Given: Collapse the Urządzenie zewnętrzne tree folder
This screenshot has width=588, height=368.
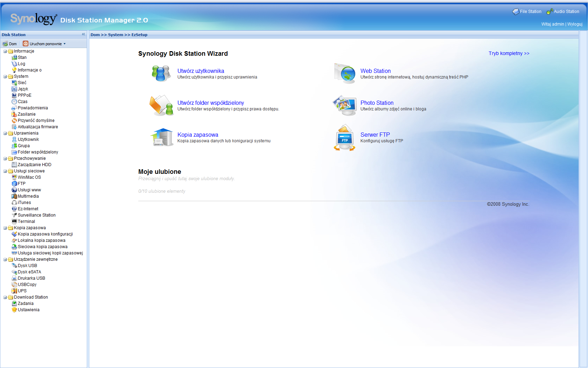Looking at the screenshot, I should click(5, 259).
